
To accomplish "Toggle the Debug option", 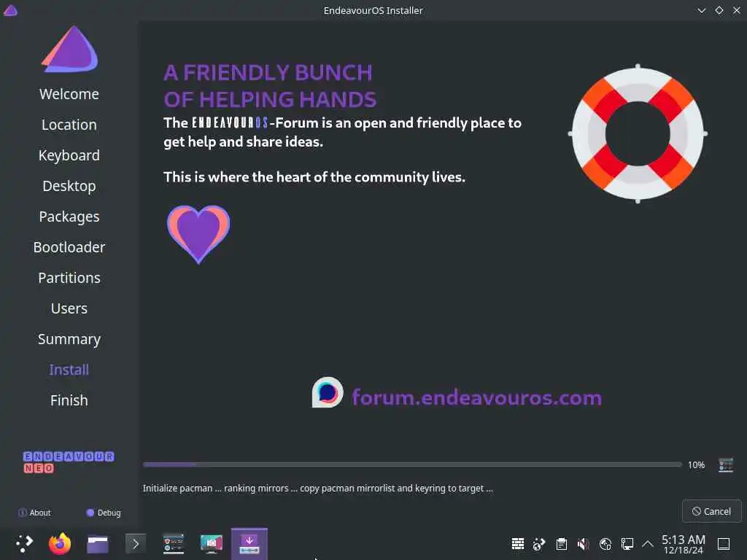I will [104, 513].
